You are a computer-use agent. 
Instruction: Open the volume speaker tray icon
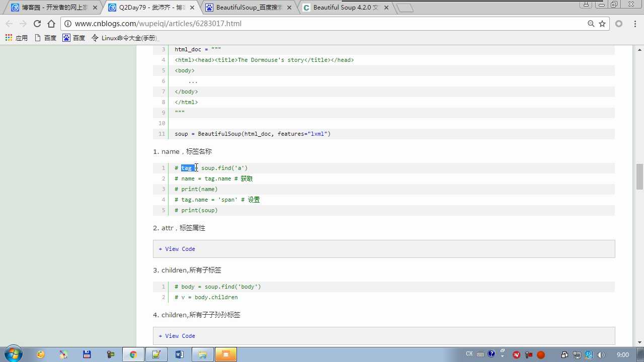(601, 355)
